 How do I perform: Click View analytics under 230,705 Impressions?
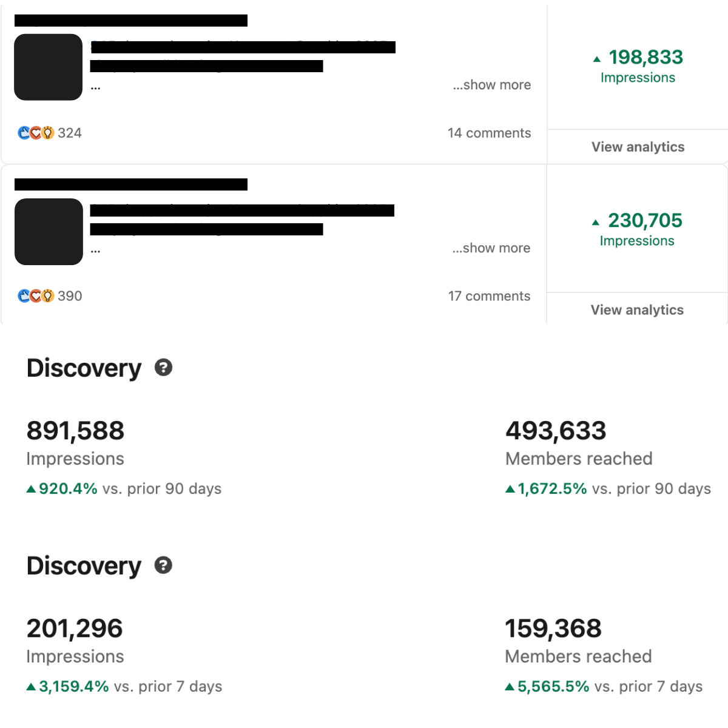(x=637, y=310)
